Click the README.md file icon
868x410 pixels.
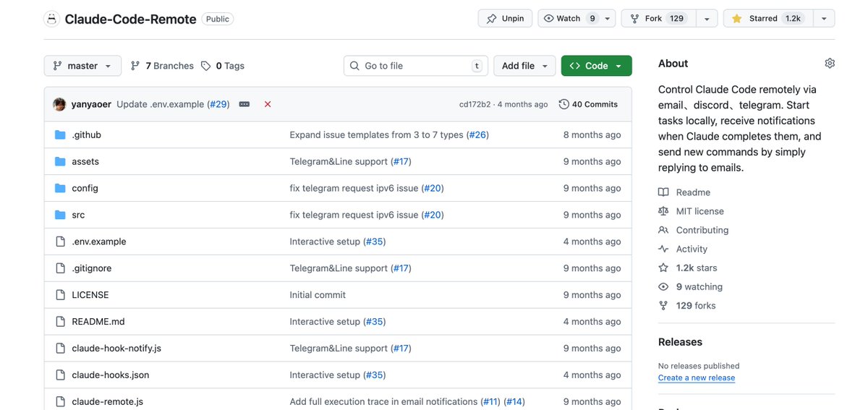[61, 322]
